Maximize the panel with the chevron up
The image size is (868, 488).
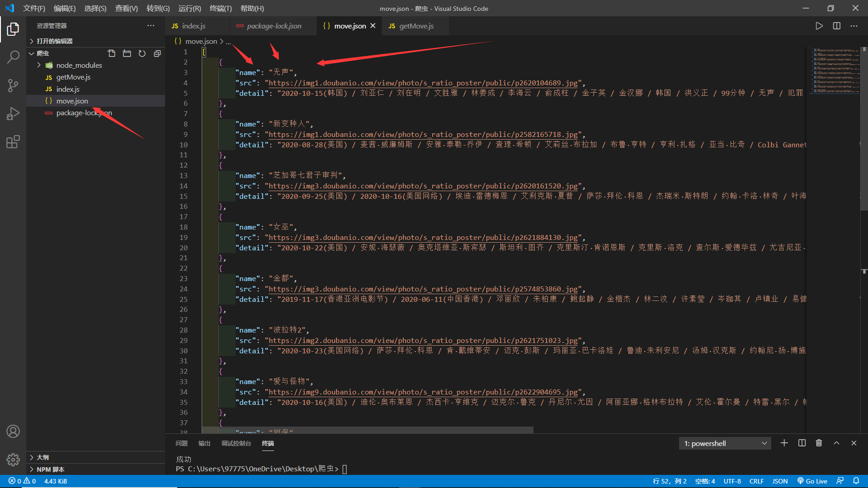[836, 443]
